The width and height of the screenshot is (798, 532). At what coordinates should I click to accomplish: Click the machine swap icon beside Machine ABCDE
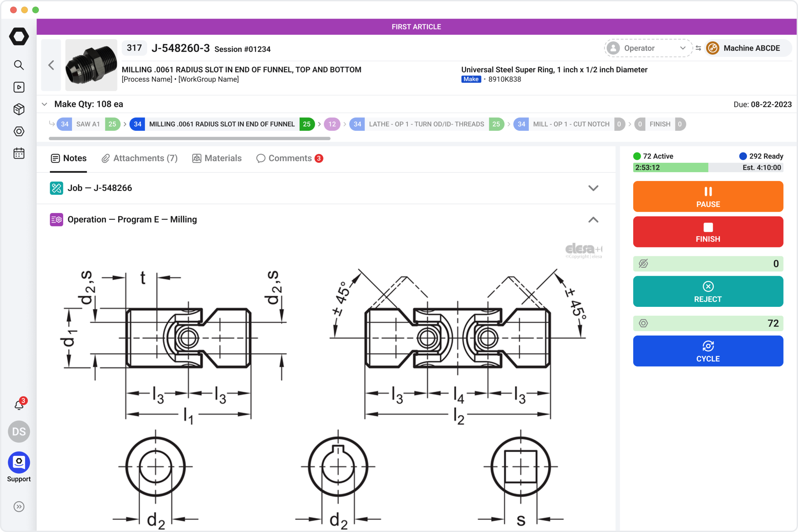(x=698, y=48)
